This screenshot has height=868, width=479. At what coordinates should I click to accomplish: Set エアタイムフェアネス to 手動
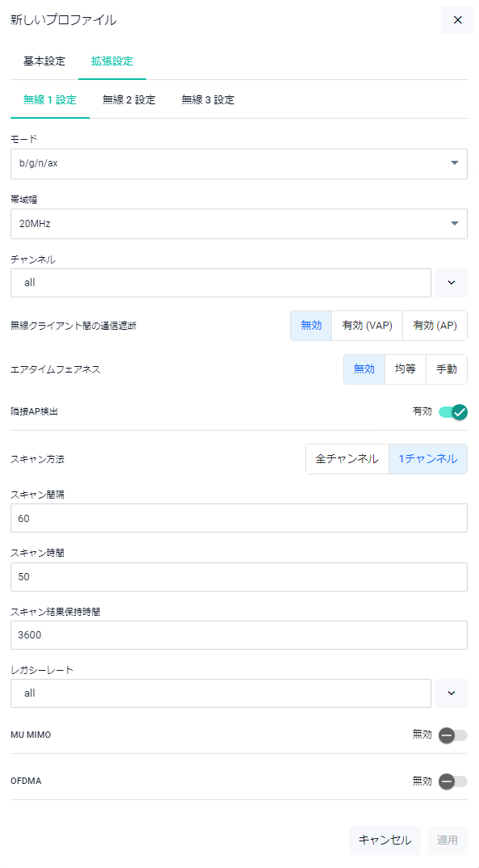point(447,369)
